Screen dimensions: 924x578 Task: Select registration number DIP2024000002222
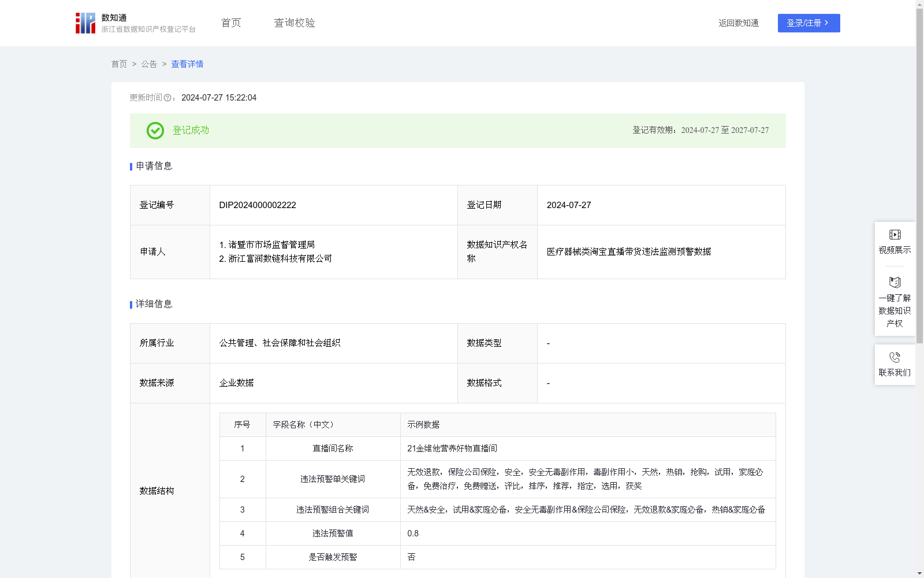coord(258,205)
